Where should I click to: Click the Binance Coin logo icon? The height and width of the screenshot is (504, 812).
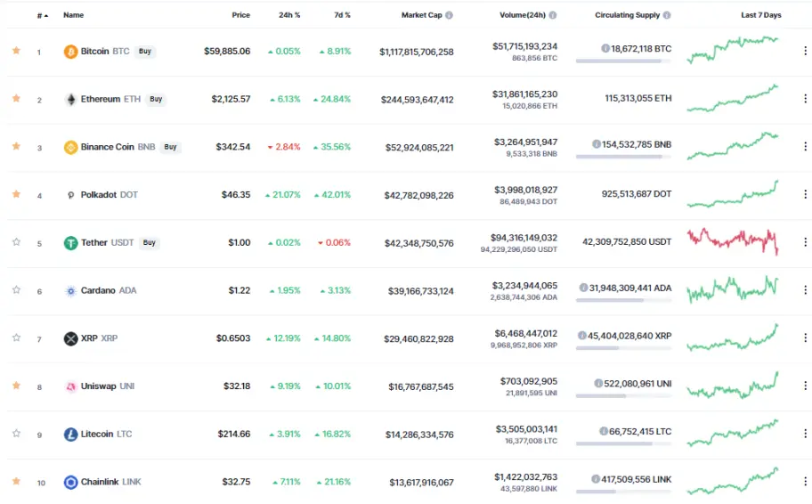pyautogui.click(x=70, y=147)
